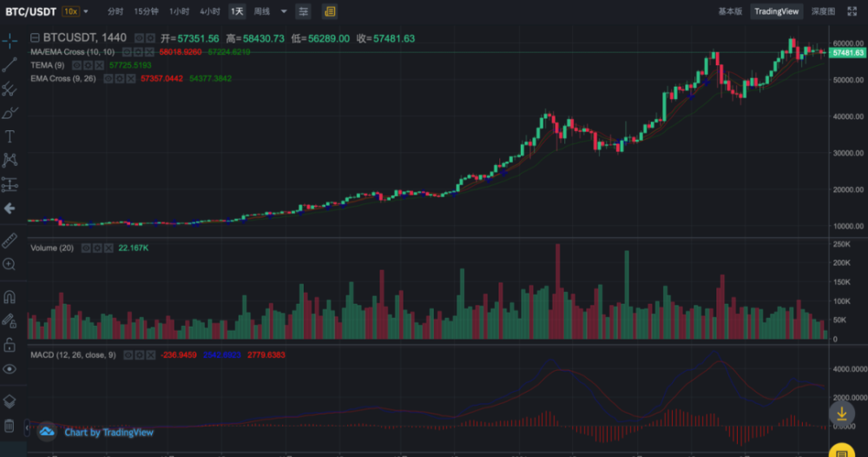The width and height of the screenshot is (868, 457).
Task: Select the 4小时 timeframe
Action: 210,11
